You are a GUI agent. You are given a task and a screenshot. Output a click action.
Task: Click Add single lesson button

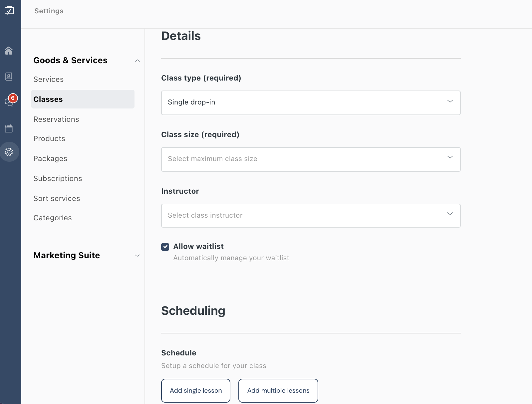[x=196, y=391]
